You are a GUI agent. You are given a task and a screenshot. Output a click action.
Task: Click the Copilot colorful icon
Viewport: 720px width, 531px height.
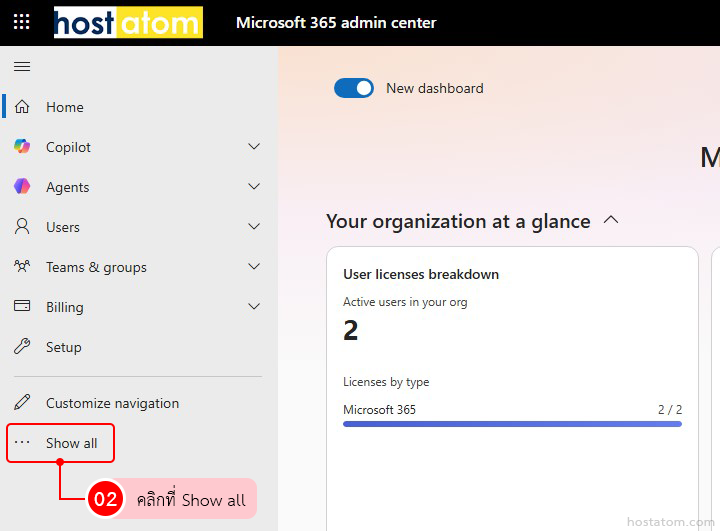(x=22, y=147)
